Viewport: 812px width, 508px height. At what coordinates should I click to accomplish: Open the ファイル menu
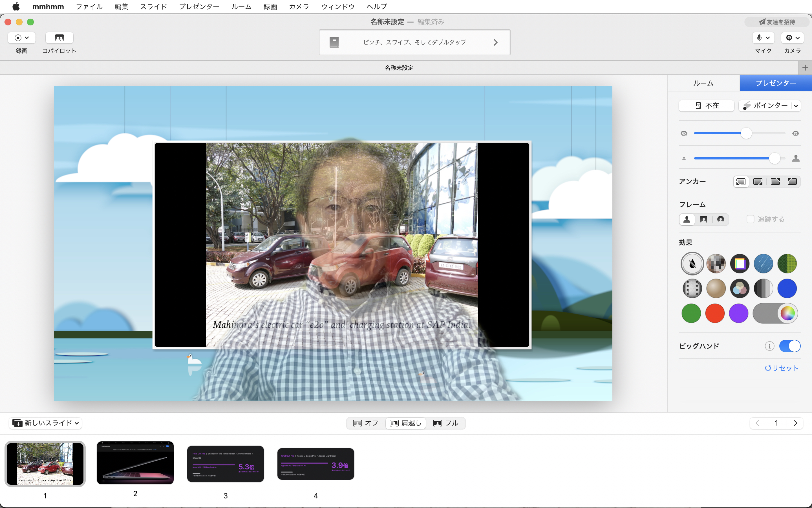pyautogui.click(x=89, y=6)
